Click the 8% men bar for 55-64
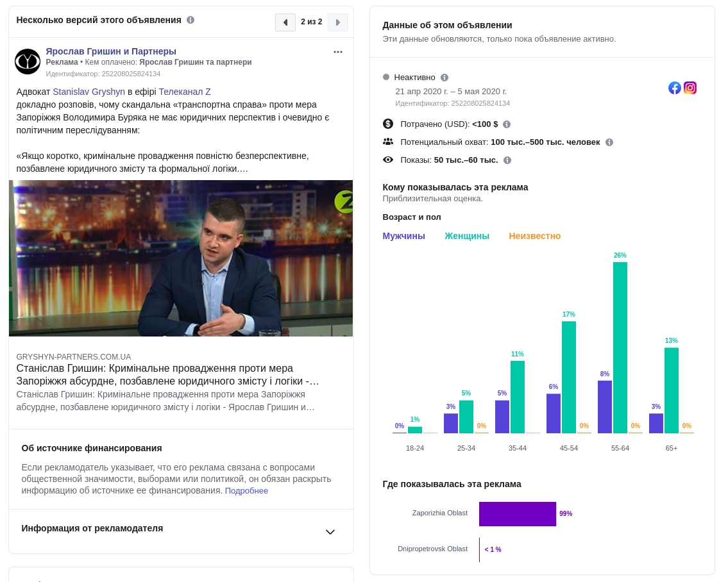The height and width of the screenshot is (582, 728). (604, 407)
